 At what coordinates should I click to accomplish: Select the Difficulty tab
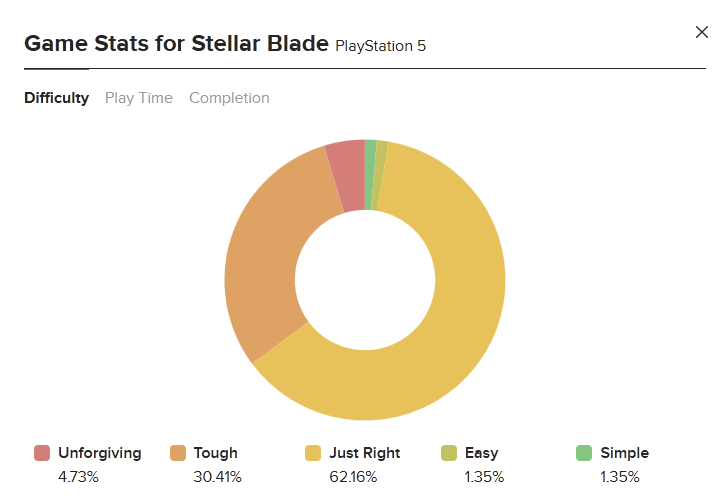point(57,98)
